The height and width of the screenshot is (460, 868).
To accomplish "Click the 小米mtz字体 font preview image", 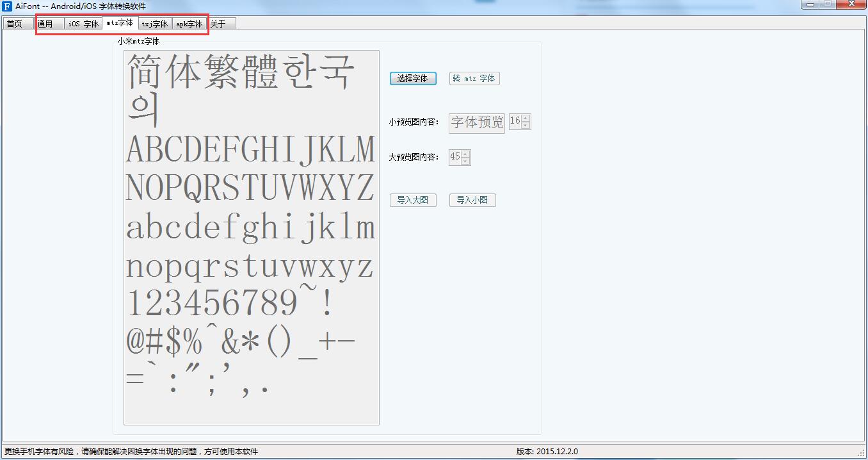I will coord(250,237).
